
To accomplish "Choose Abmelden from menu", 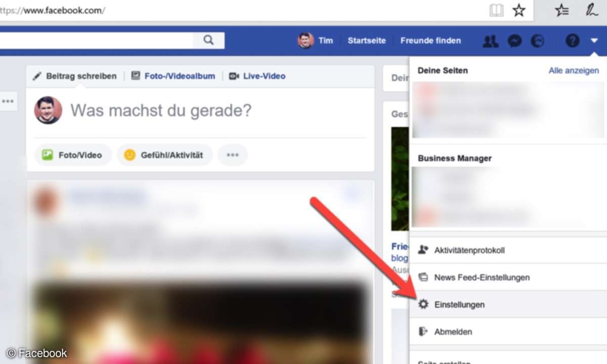I will [x=508, y=332].
